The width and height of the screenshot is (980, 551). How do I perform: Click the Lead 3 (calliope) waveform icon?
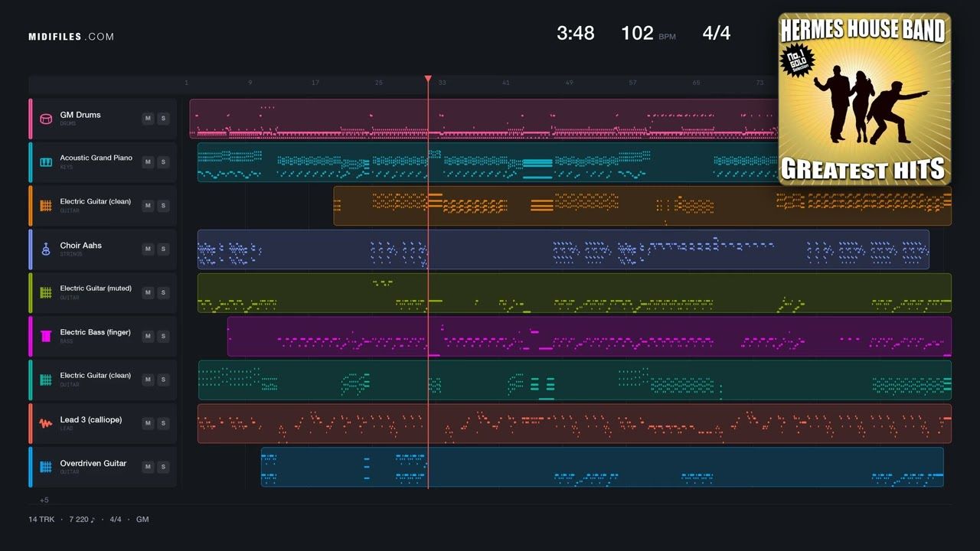(46, 423)
